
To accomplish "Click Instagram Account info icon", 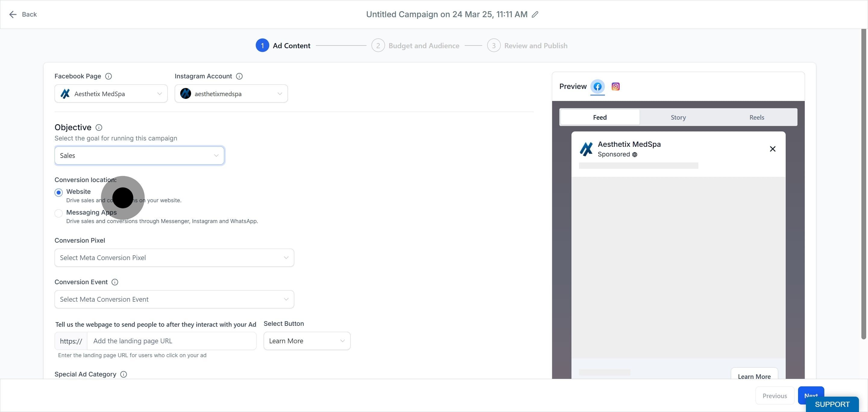I will click(x=239, y=76).
